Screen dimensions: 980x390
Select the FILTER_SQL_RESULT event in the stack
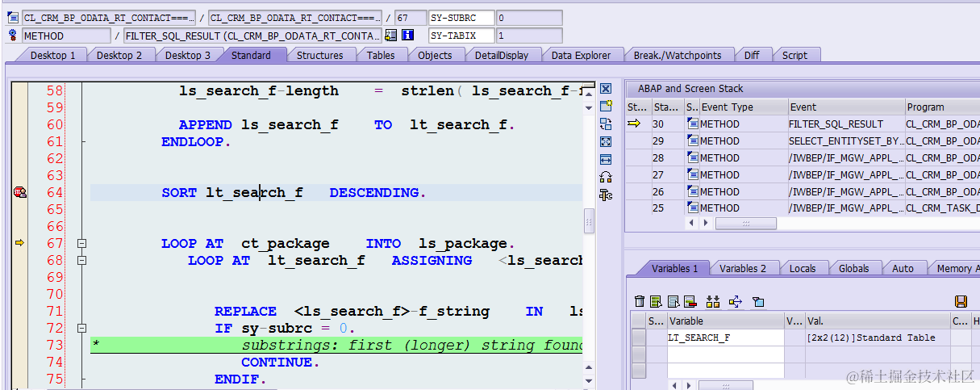pos(845,124)
